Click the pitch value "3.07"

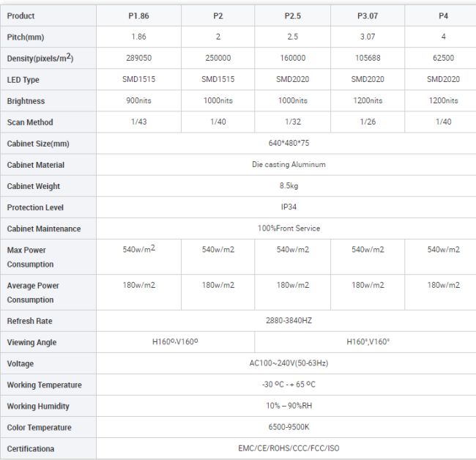tap(367, 37)
